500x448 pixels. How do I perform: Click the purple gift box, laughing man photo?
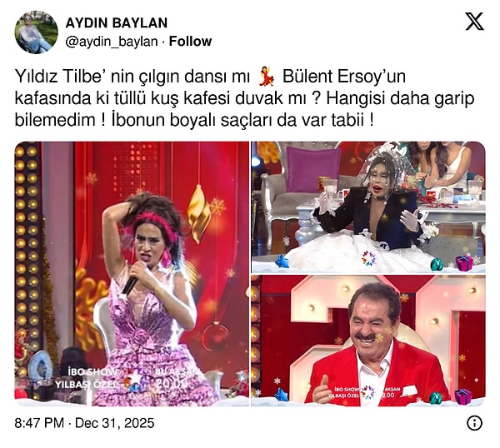tap(463, 396)
